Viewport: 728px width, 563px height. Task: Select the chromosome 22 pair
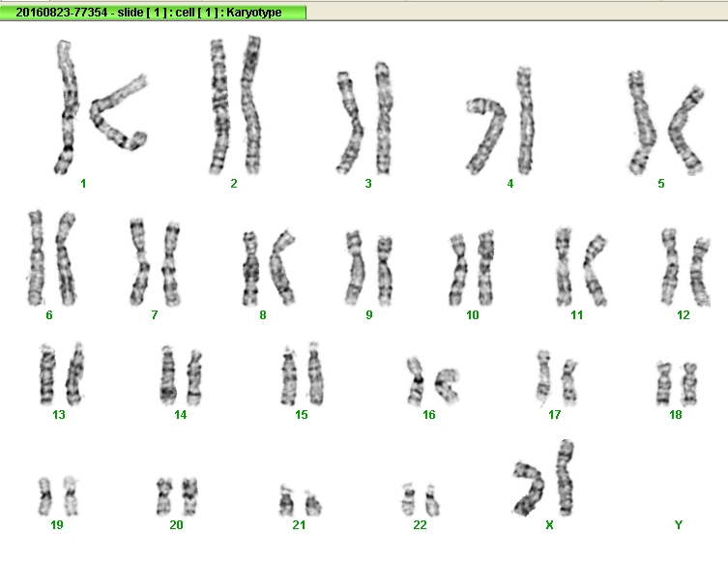421,500
